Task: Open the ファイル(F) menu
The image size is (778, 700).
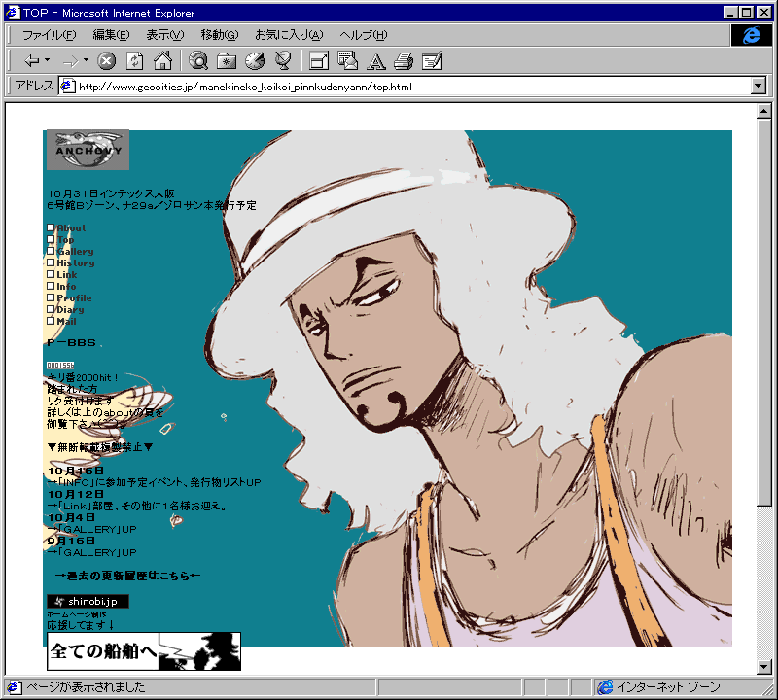Action: (x=50, y=35)
